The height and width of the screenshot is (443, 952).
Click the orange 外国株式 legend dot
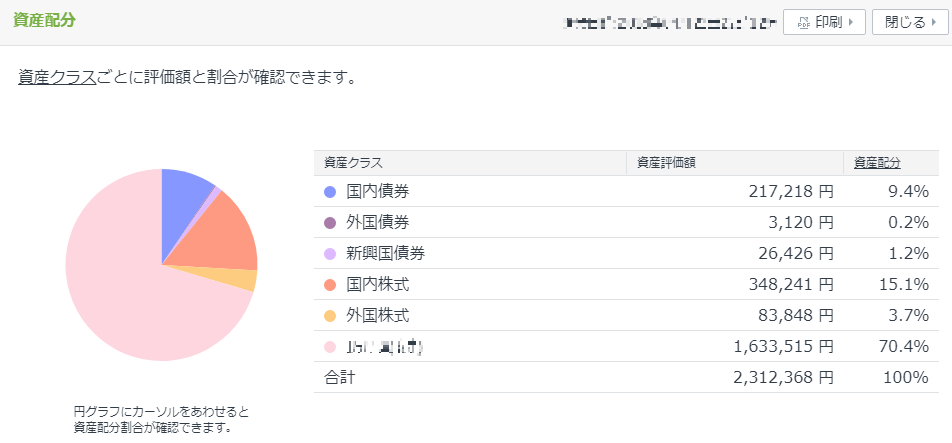[330, 316]
